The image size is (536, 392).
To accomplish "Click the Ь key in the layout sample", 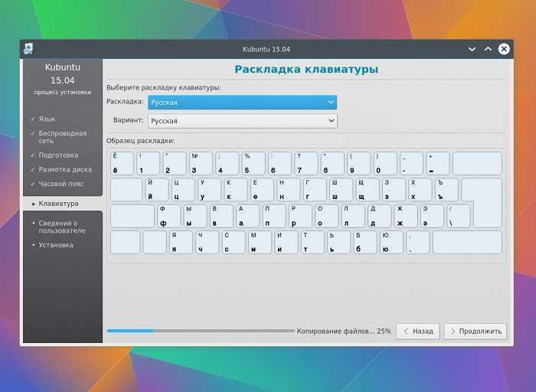I will (x=339, y=242).
